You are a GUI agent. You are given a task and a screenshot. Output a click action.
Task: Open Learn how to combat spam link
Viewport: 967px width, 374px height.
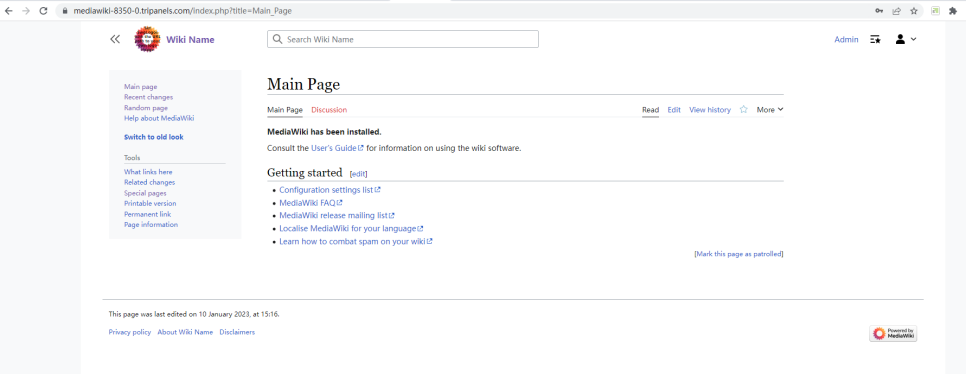pyautogui.click(x=356, y=241)
